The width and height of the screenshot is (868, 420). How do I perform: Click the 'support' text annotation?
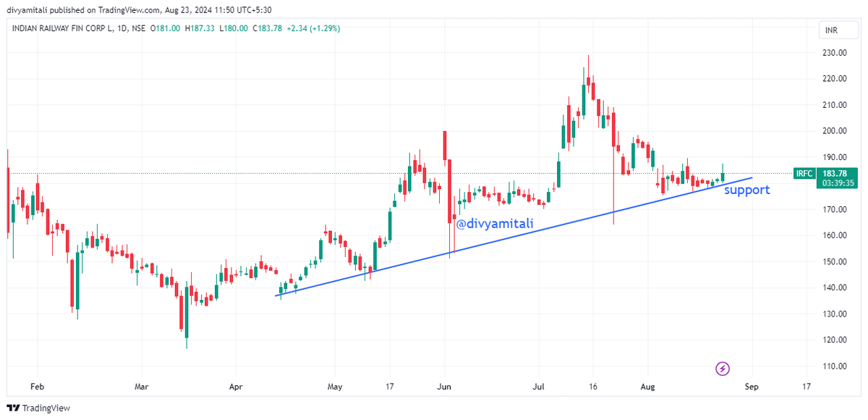[746, 190]
